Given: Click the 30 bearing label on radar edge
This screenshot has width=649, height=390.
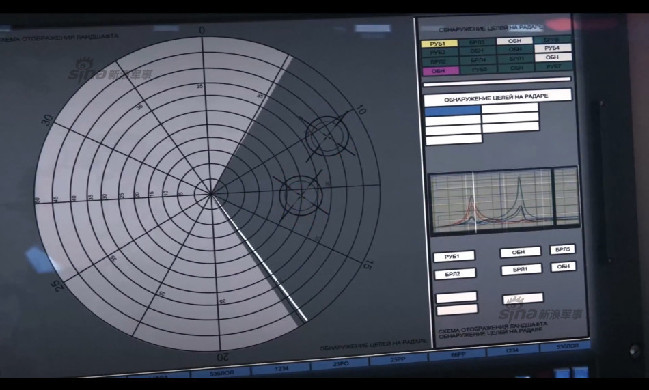Looking at the screenshot, I should [48, 120].
